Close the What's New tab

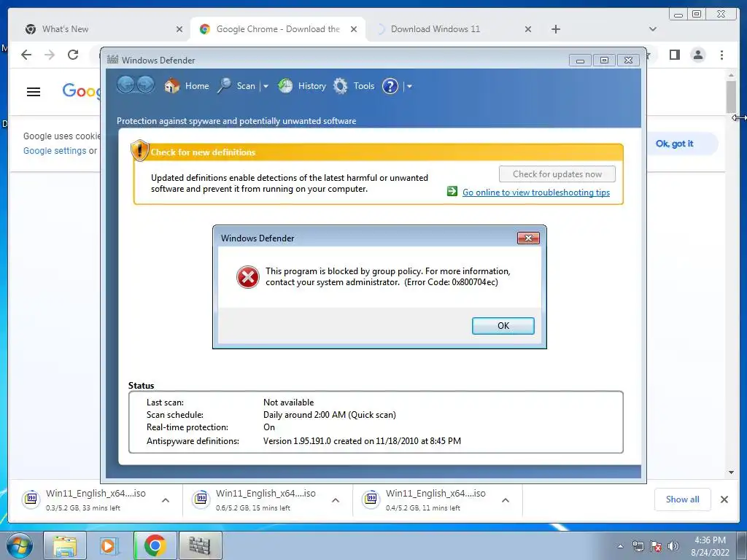(179, 29)
